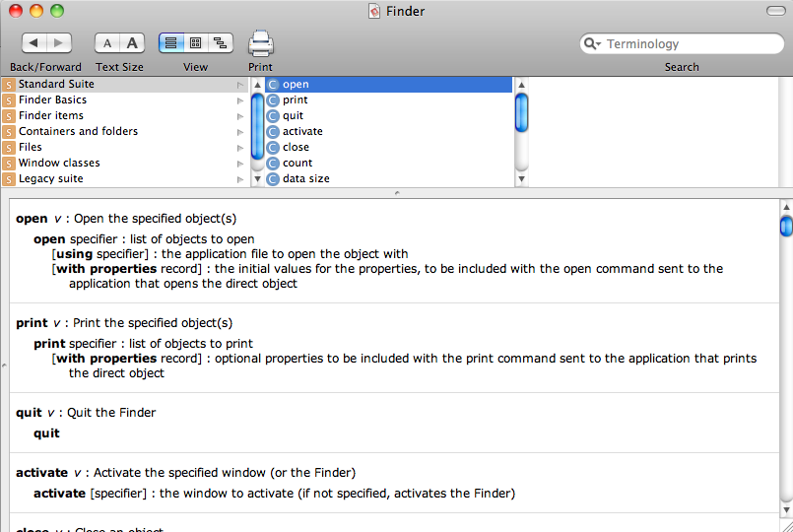The image size is (793, 532).
Task: Toggle toolbar with pill button
Action: click(776, 11)
